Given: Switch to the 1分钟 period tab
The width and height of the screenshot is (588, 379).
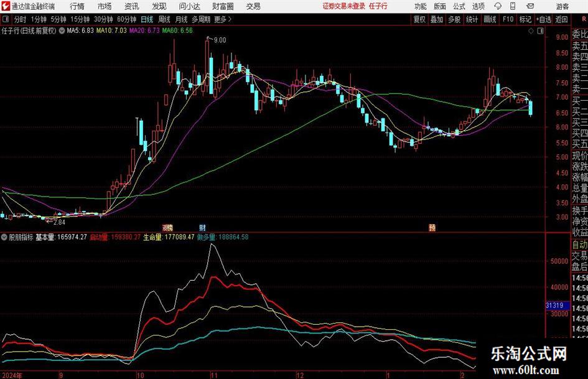Looking at the screenshot, I should [x=39, y=19].
